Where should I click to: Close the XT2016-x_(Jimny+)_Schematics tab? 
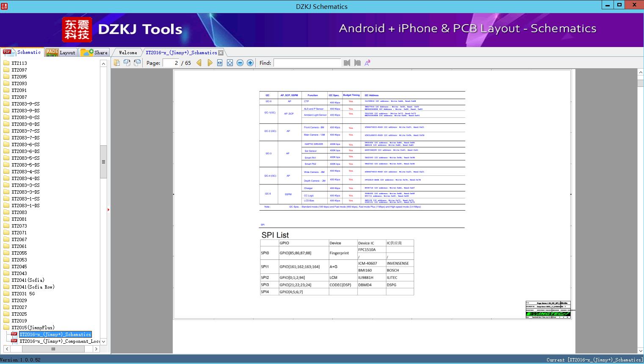tap(221, 53)
